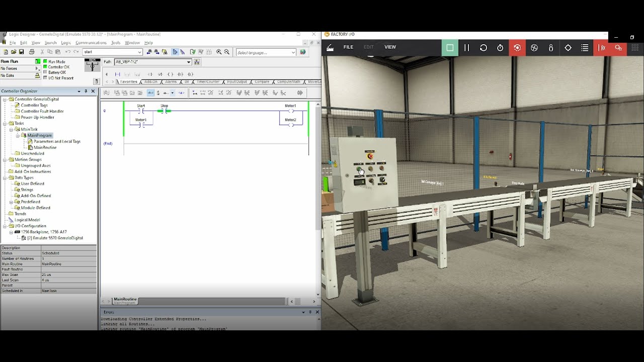The image size is (644, 362).
Task: Click the Save icon in Logix Designer
Action: tap(21, 52)
